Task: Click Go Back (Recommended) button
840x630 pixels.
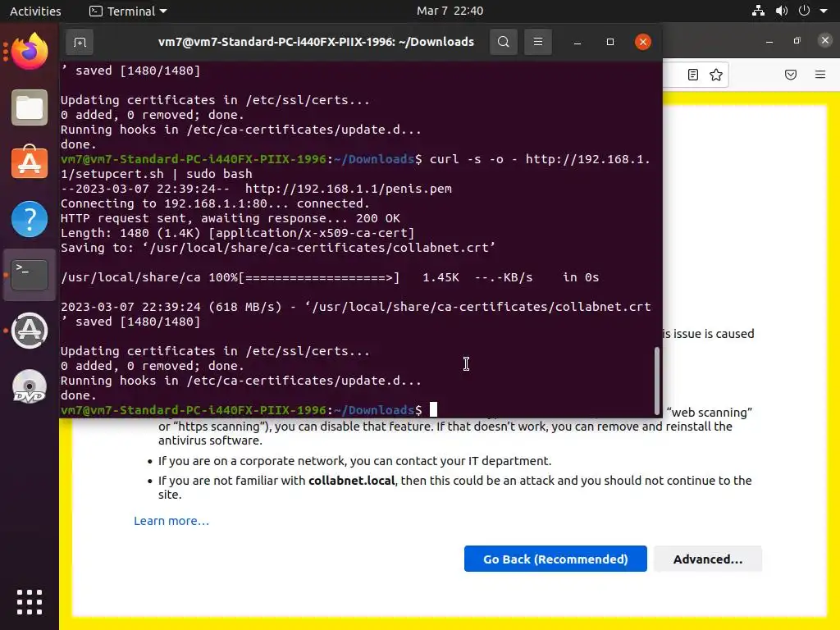Action: [555, 559]
